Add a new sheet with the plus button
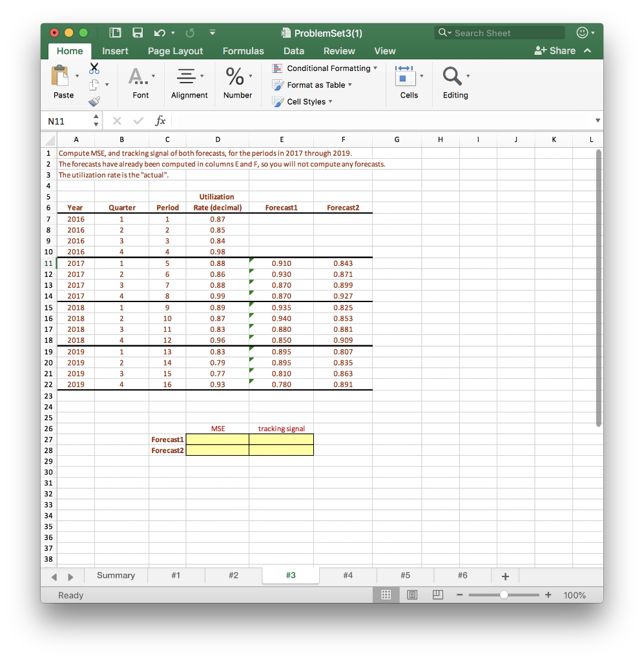644x661 pixels. click(505, 575)
